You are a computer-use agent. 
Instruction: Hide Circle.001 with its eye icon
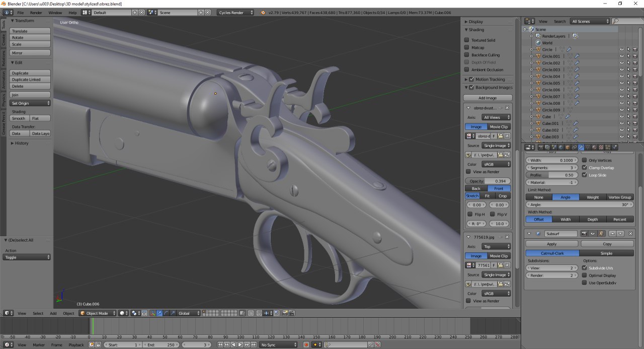pyautogui.click(x=622, y=56)
